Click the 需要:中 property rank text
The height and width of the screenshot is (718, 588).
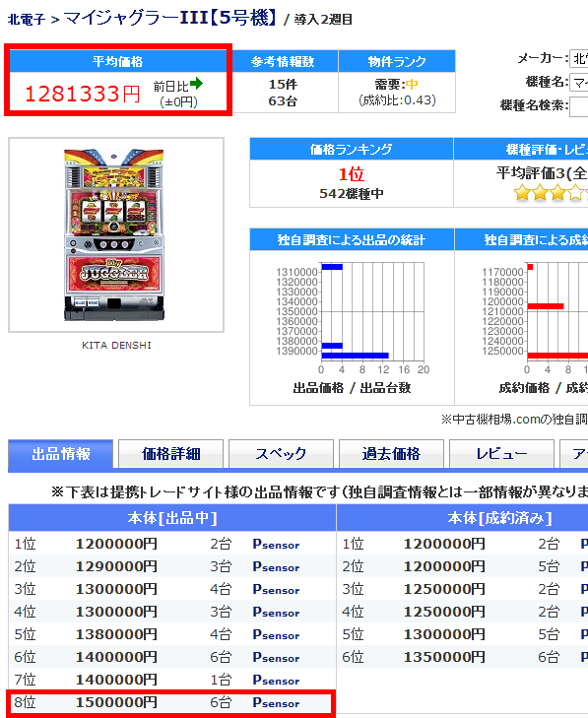(397, 85)
